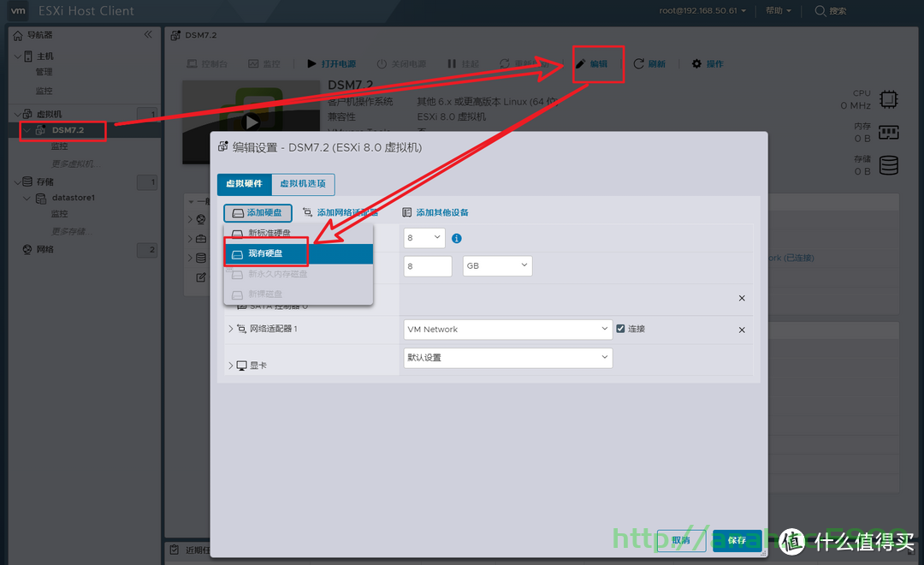Click 保存 (Save) button

click(737, 540)
